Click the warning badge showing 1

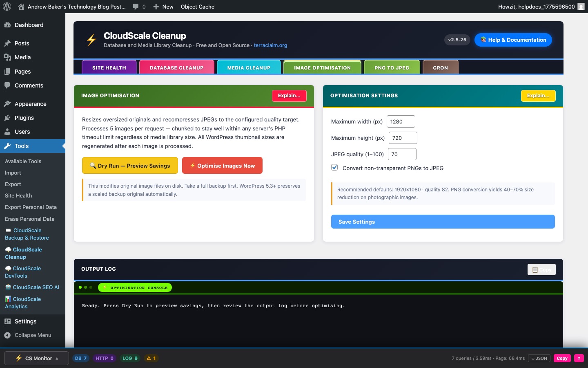click(x=151, y=358)
